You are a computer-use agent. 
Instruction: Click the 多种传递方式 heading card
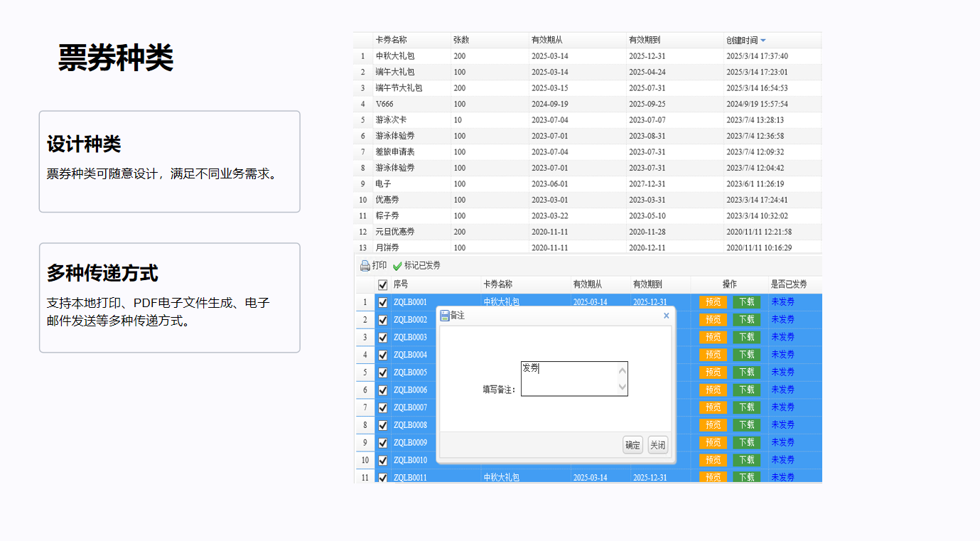pos(169,298)
